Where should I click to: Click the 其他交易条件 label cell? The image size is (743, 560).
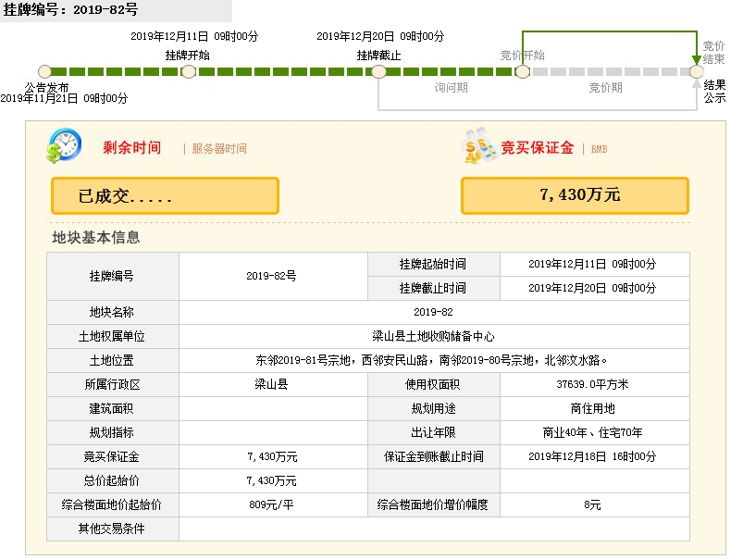tap(113, 529)
